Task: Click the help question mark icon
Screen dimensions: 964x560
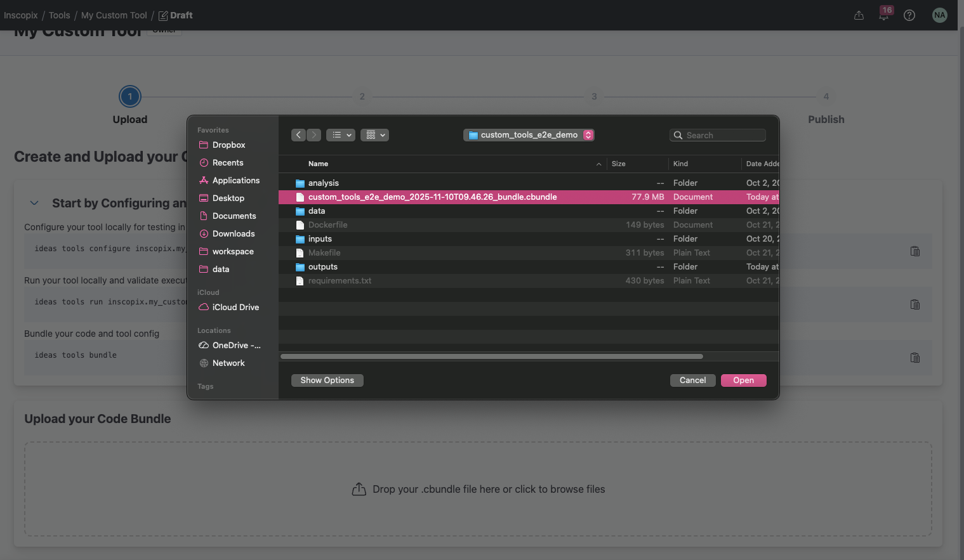Action: tap(909, 15)
